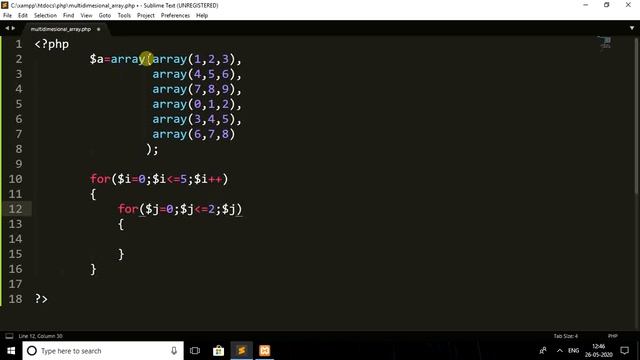Click line number 12 in the gutter
This screenshot has height=360, width=640.
(x=15, y=209)
